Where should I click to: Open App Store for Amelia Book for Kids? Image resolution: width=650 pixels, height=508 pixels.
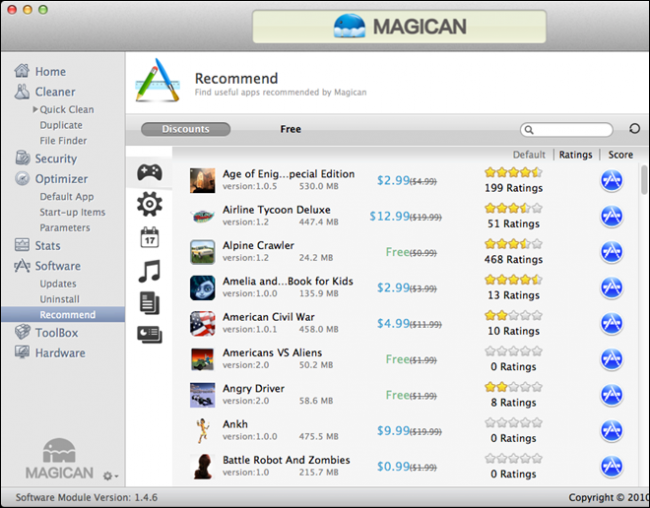[611, 287]
